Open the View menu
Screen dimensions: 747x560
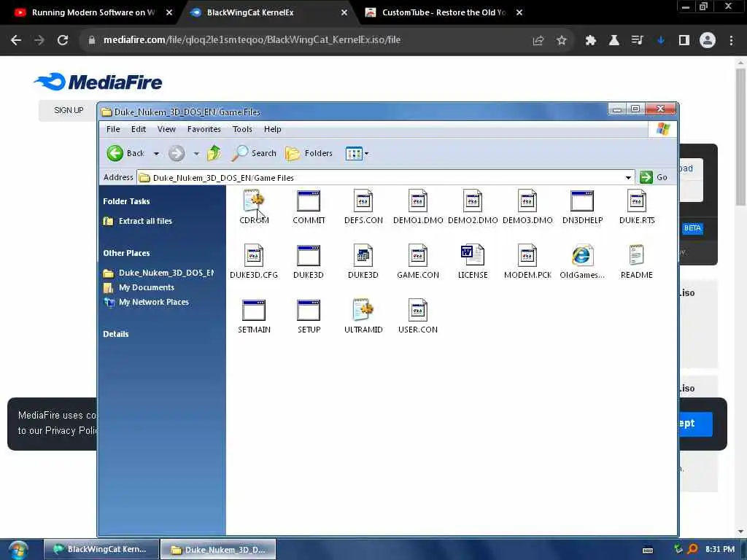point(166,129)
